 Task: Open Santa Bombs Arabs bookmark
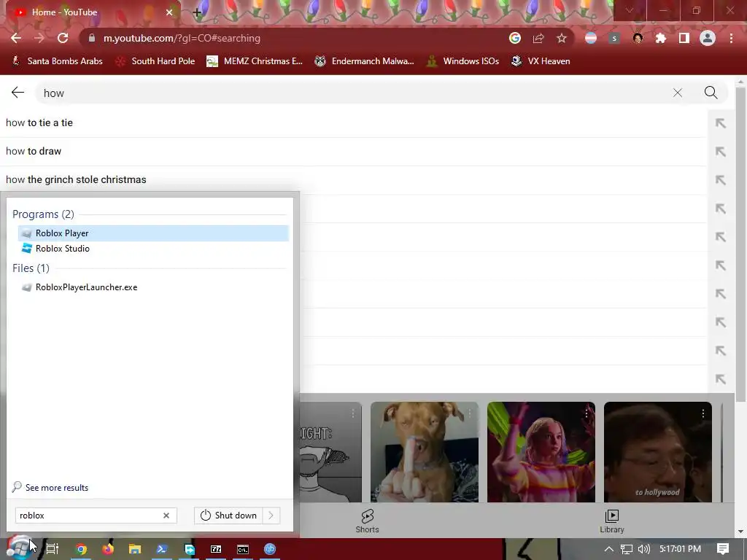(x=57, y=61)
